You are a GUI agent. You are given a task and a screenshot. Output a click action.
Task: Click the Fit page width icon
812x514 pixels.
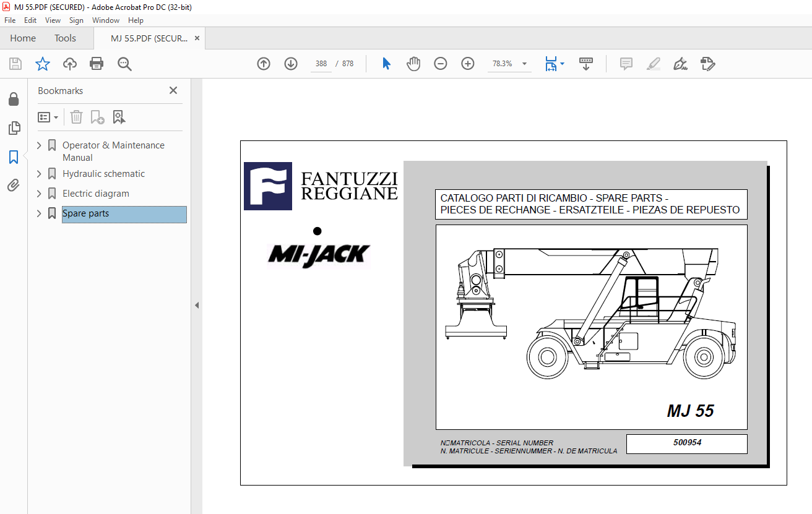551,64
